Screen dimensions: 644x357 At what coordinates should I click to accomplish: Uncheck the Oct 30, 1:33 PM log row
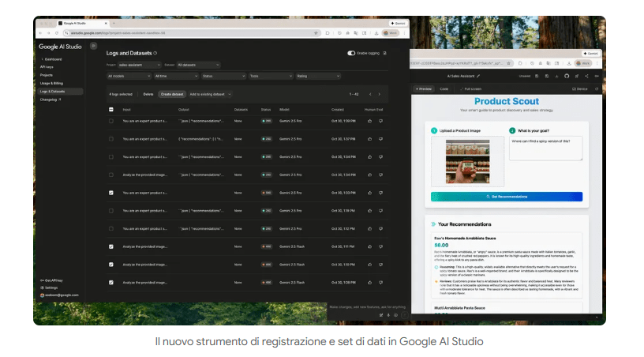pos(111,193)
